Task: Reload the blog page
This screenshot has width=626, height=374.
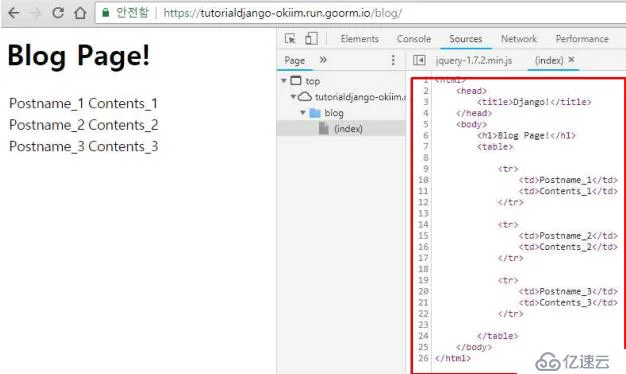Action: coord(58,13)
